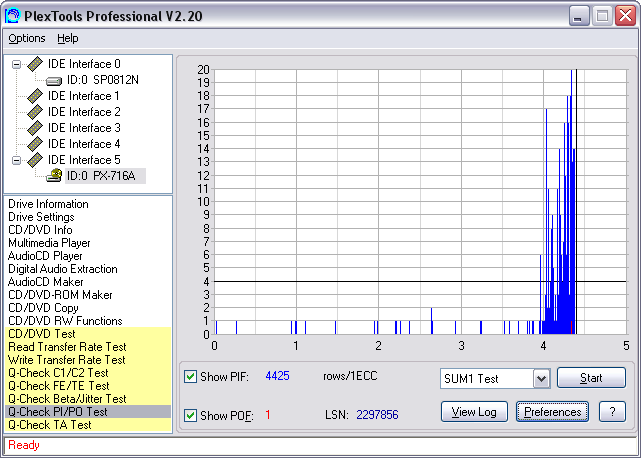Click the POF count value 1
The image size is (641, 458).
pyautogui.click(x=268, y=415)
